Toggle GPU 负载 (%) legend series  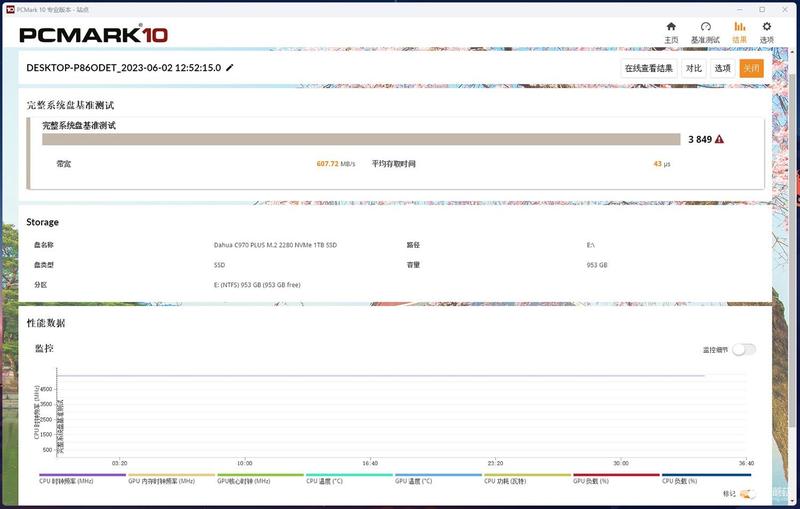(x=616, y=478)
